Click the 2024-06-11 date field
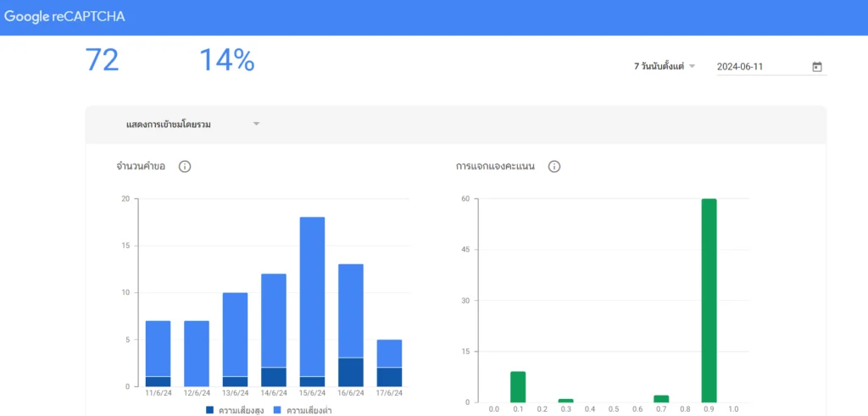 point(771,67)
